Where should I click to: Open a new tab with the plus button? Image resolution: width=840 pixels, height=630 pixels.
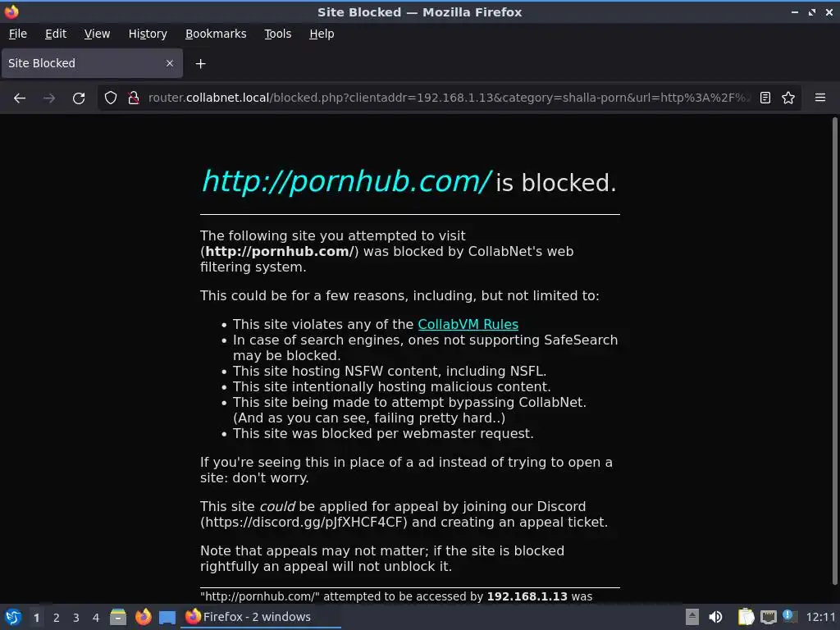coord(200,64)
